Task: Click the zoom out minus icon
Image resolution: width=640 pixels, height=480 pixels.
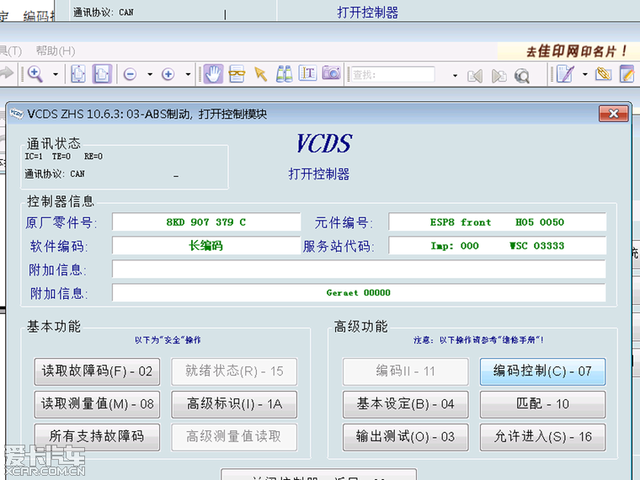Action: [130, 74]
